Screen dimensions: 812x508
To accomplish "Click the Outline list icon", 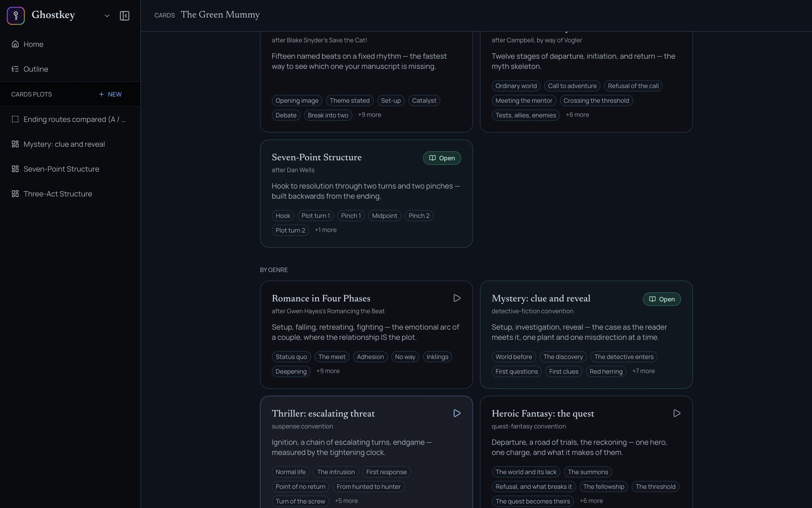I will (15, 69).
